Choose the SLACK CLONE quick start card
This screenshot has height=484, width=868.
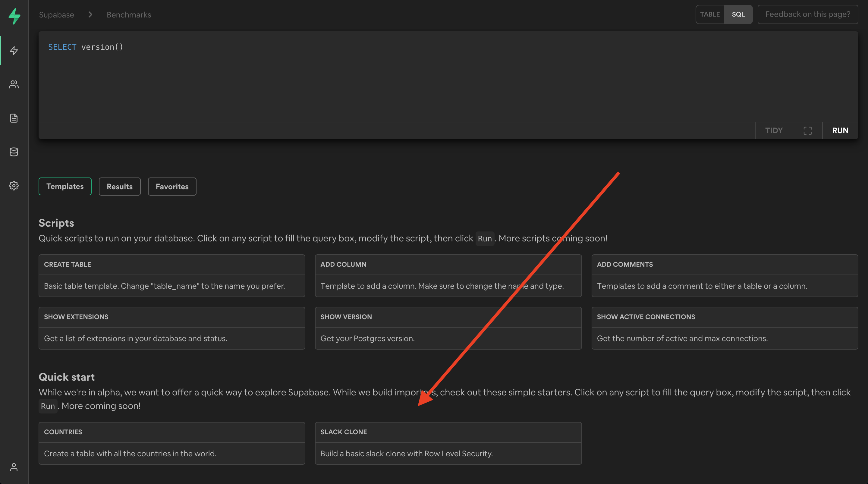pos(448,443)
